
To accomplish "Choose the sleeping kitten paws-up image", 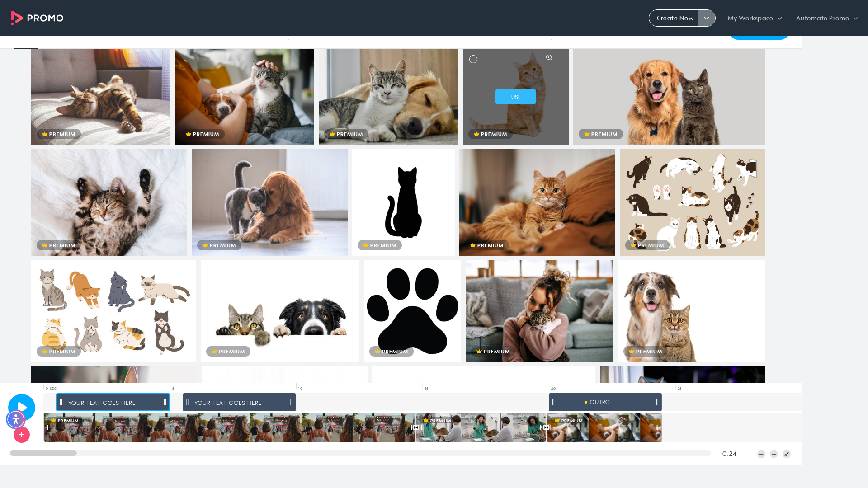I will [109, 202].
